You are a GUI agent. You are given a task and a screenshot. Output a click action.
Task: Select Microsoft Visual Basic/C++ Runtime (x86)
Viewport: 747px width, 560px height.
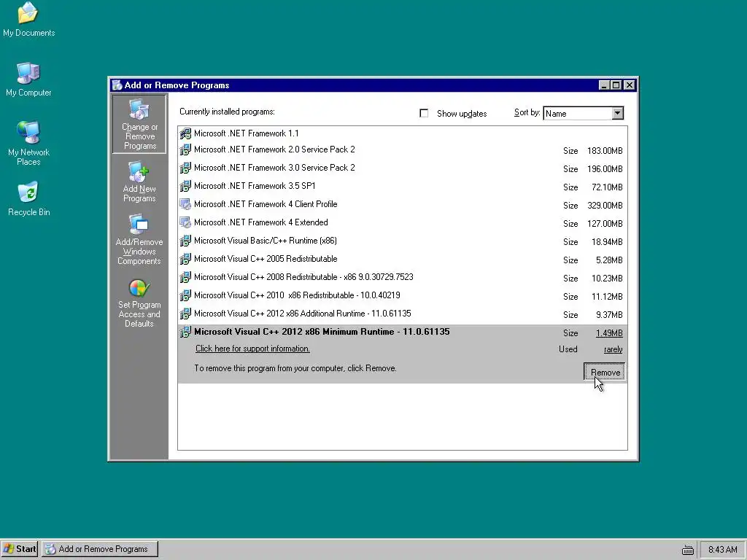403,241
